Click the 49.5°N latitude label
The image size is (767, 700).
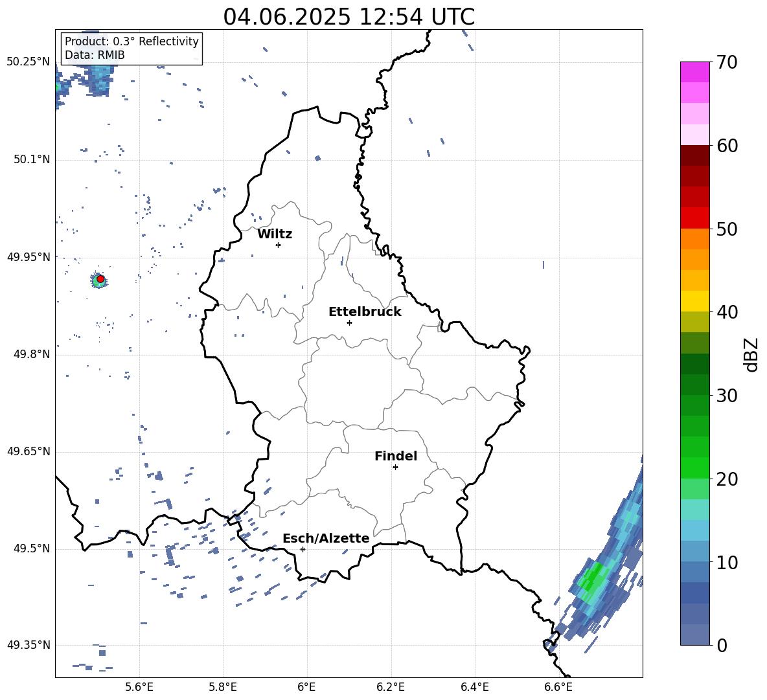(31, 548)
